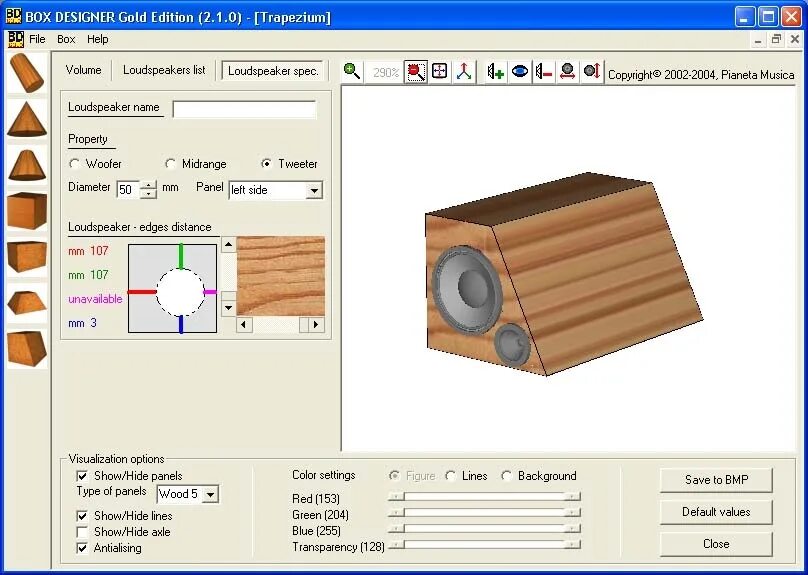Click the Green (204) color slider
808x575 pixels.
coord(484,513)
